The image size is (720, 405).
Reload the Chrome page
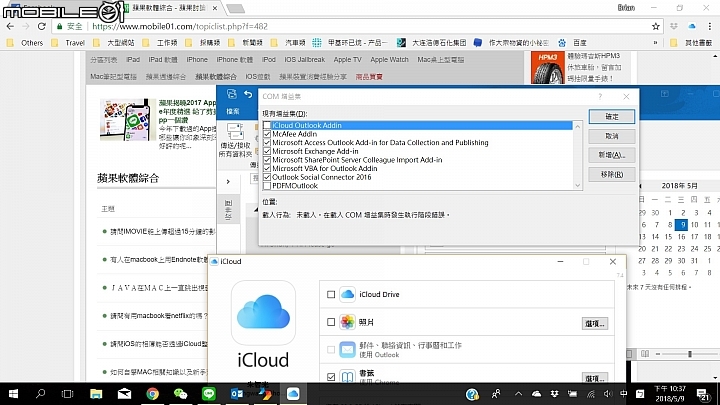42,27
